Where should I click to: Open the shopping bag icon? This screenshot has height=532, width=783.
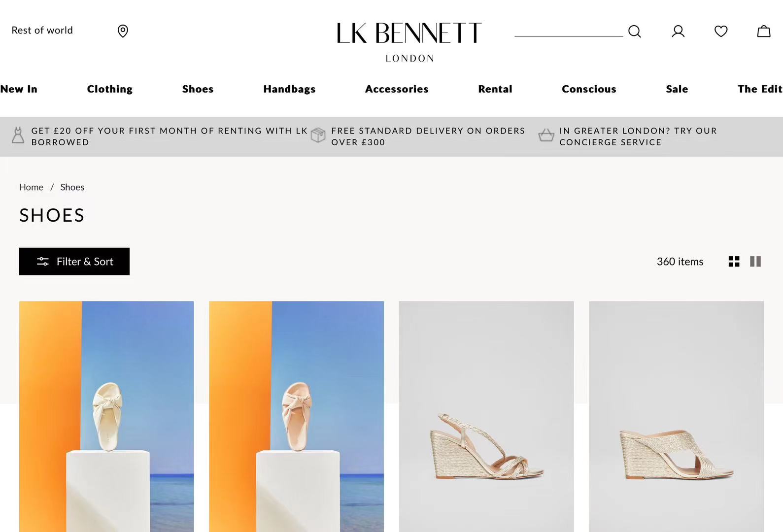point(764,32)
